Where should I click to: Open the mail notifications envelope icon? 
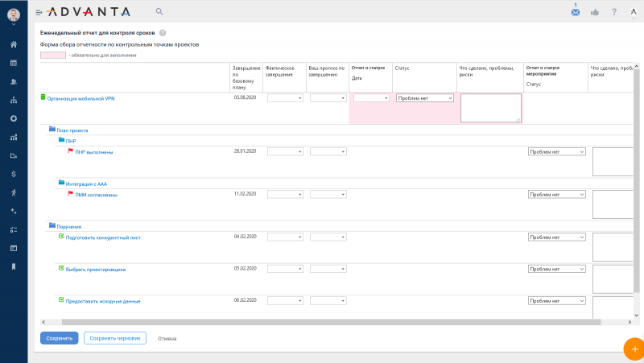coord(576,12)
